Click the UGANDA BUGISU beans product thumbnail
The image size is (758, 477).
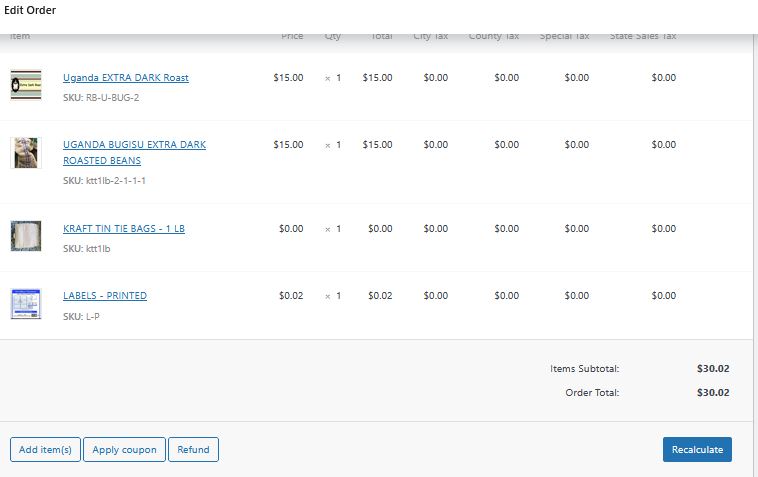(26, 153)
